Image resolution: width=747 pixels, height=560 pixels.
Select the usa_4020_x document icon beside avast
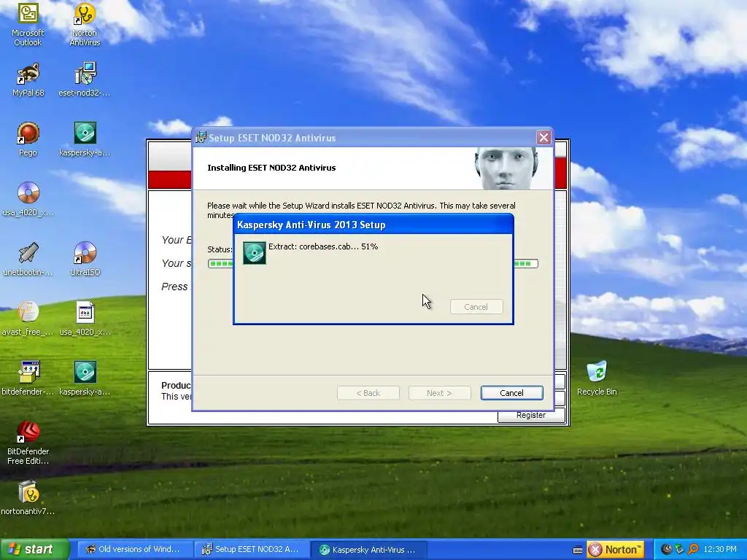pyautogui.click(x=85, y=319)
